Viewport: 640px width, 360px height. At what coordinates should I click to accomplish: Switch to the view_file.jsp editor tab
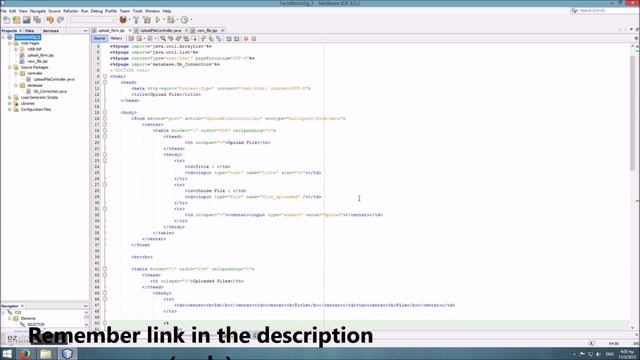tap(208, 31)
